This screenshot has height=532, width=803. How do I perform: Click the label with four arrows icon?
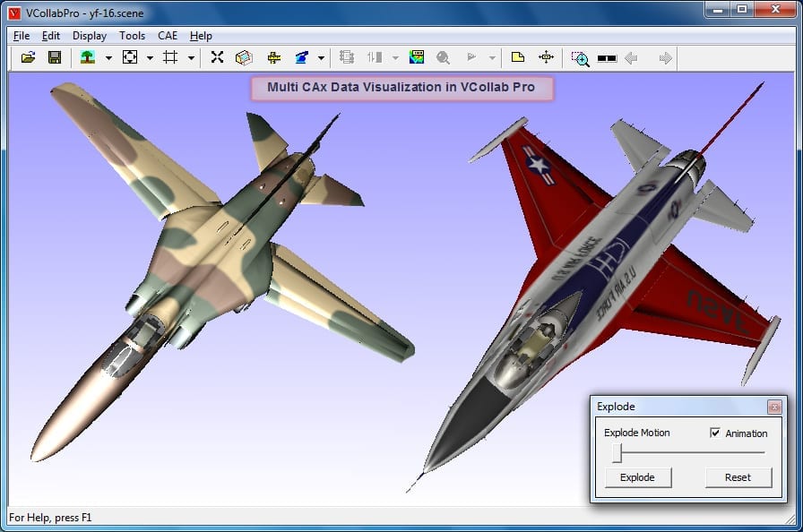point(547,57)
